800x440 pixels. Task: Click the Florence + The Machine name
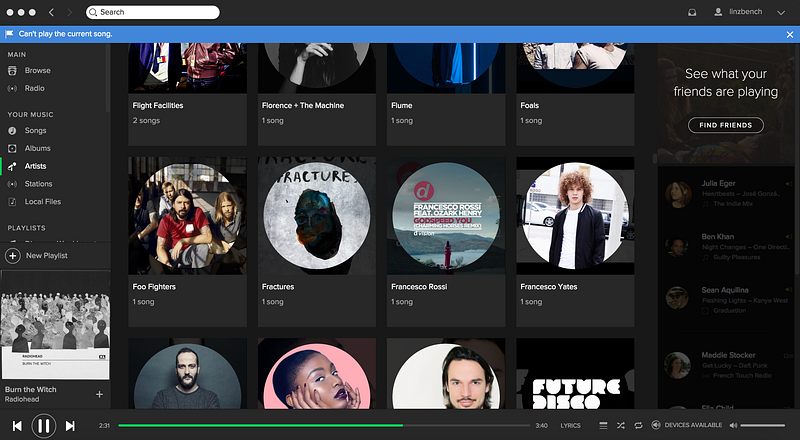[x=303, y=106]
